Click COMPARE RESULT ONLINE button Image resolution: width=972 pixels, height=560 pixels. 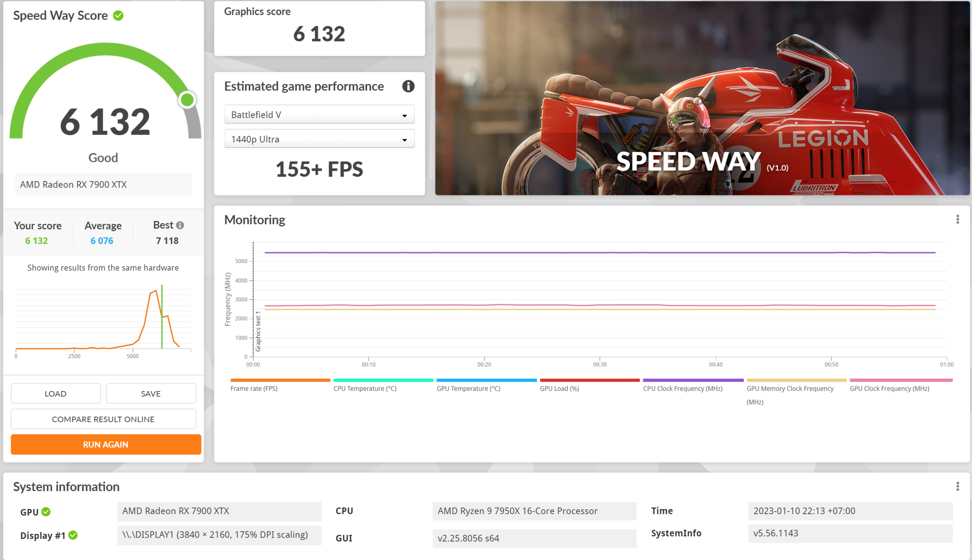coord(103,419)
